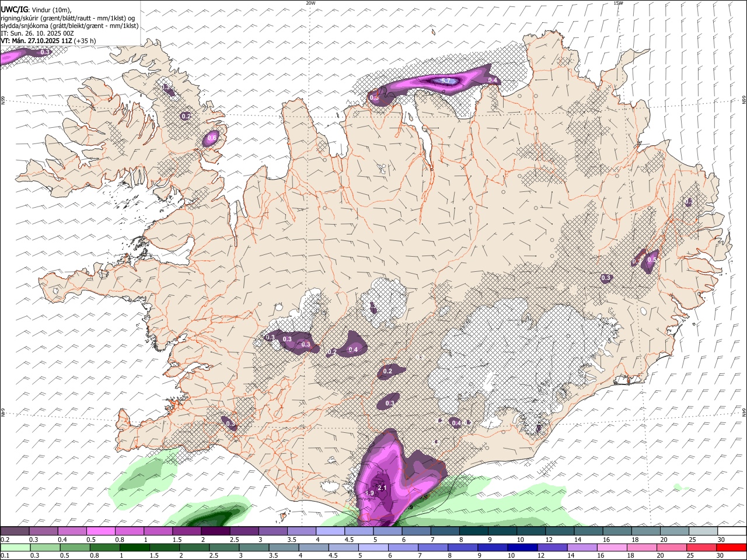Select the bright red swatch at 30 in the lower legend
747x560 pixels.
[x=731, y=547]
